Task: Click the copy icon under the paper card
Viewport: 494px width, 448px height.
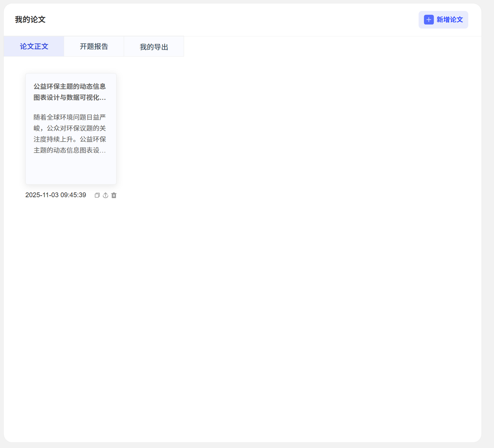Action: click(x=97, y=195)
